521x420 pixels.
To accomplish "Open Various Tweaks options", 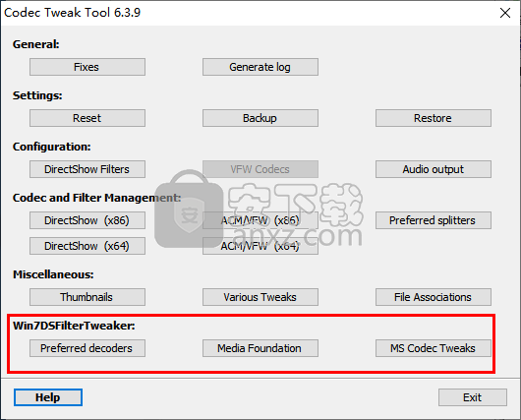I will click(260, 297).
